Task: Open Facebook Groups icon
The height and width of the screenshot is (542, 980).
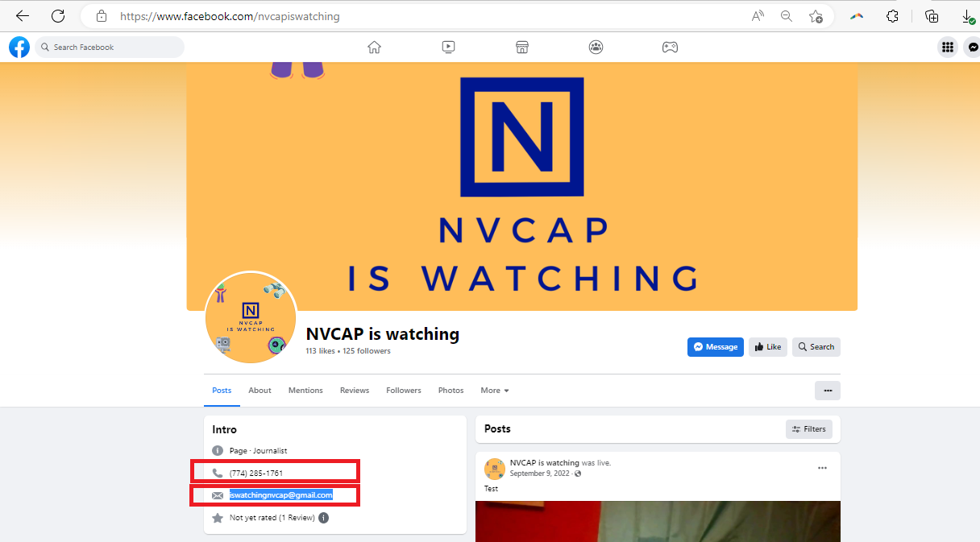Action: click(x=596, y=48)
